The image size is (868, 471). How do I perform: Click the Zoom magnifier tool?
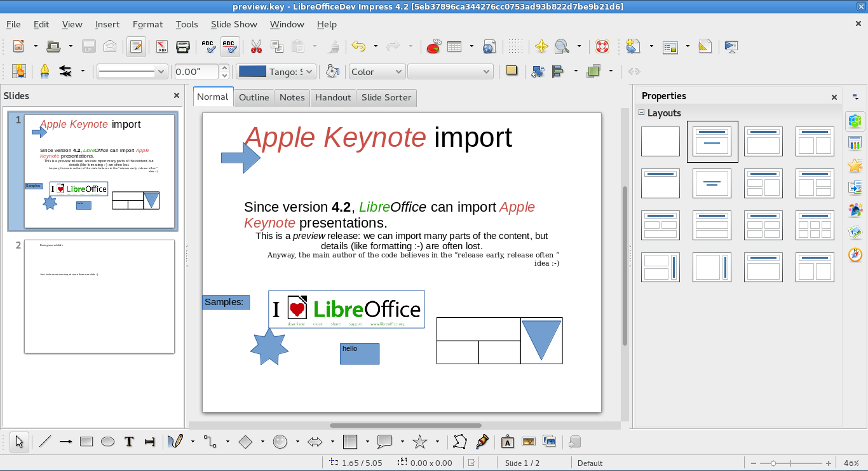pos(562,46)
